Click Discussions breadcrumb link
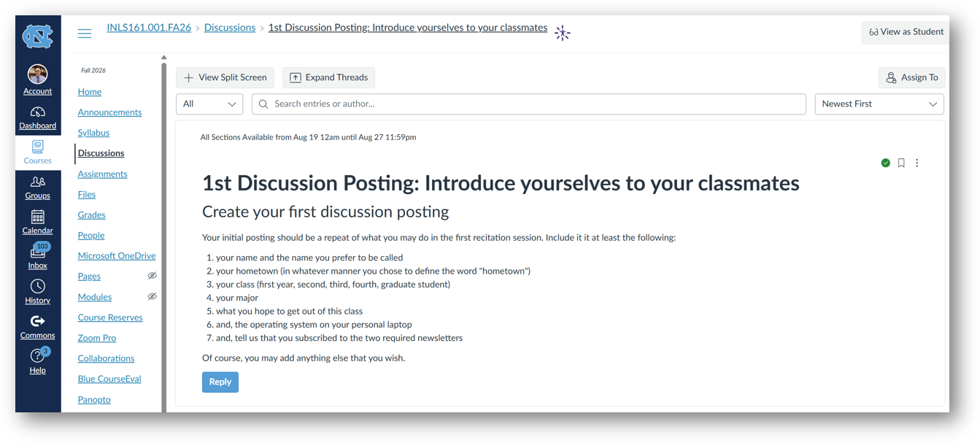The image size is (980, 443). pos(230,28)
